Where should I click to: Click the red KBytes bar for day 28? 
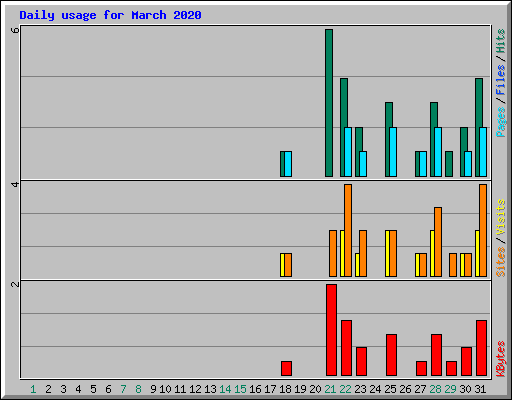pyautogui.click(x=436, y=355)
